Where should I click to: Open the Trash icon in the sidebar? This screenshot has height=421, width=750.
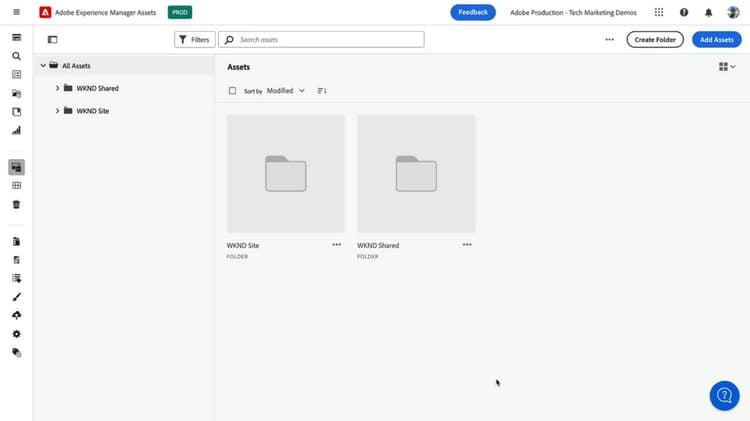point(16,204)
